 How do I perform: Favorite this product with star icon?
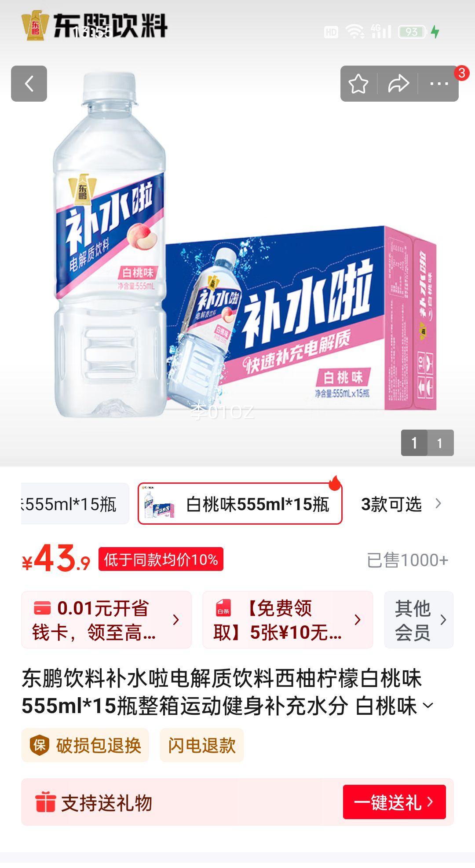tap(358, 84)
